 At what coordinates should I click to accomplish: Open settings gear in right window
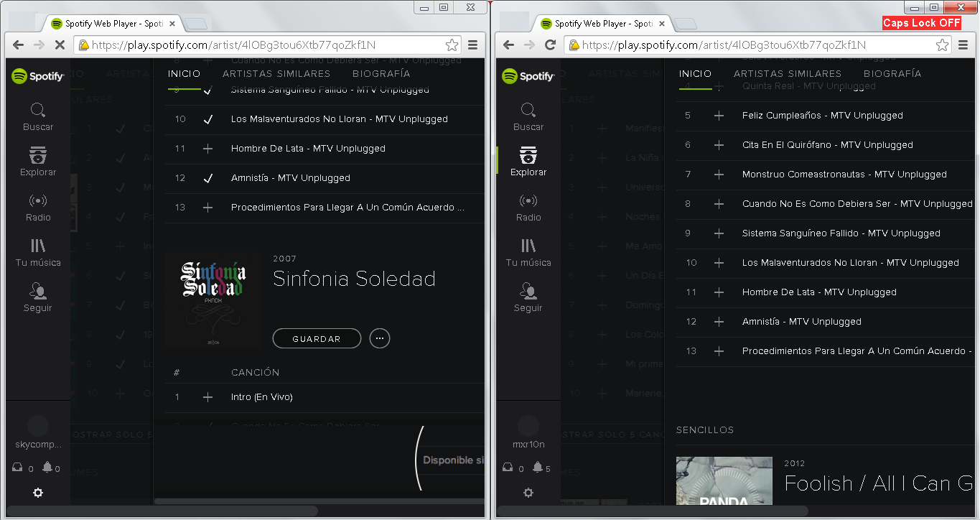click(x=528, y=493)
